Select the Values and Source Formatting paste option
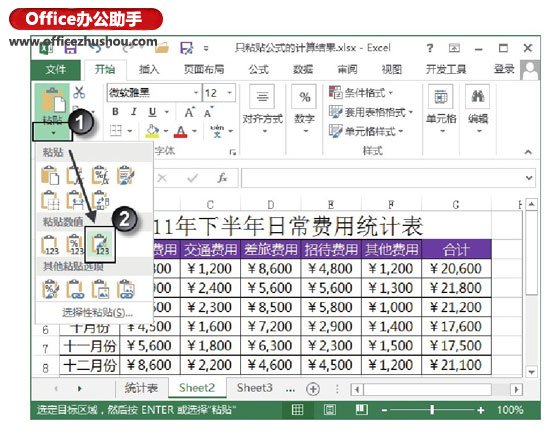The width and height of the screenshot is (560, 434). [100, 244]
